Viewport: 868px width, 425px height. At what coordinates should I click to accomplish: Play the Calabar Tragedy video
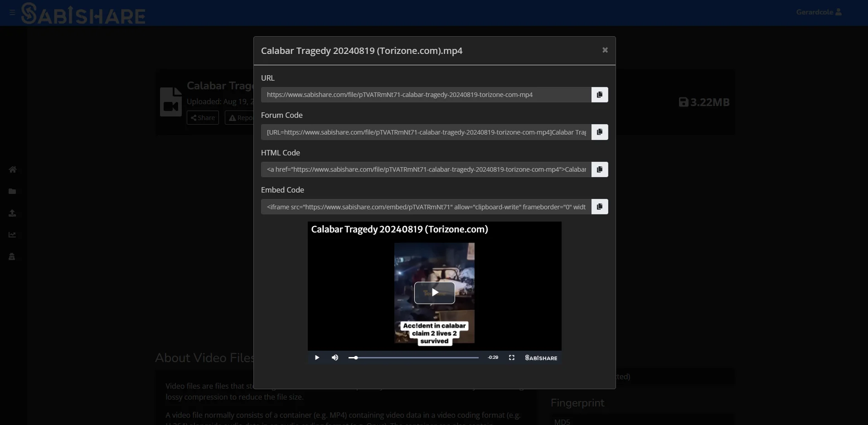click(434, 292)
